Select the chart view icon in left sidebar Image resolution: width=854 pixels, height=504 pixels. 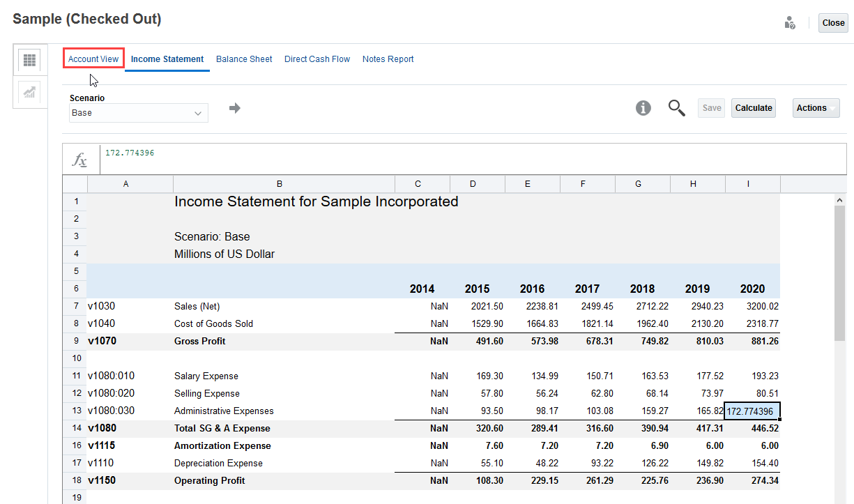(x=29, y=91)
